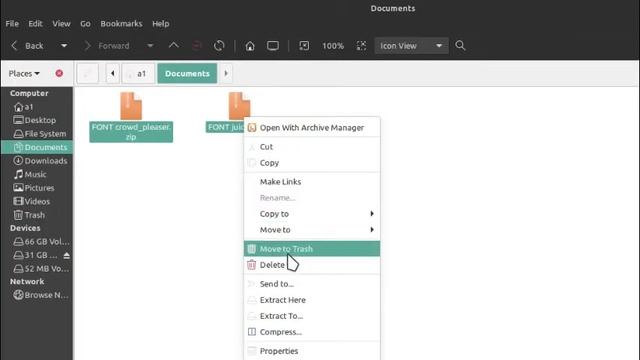The height and width of the screenshot is (360, 640).
Task: Open the Places sidebar dropdown
Action: click(24, 73)
